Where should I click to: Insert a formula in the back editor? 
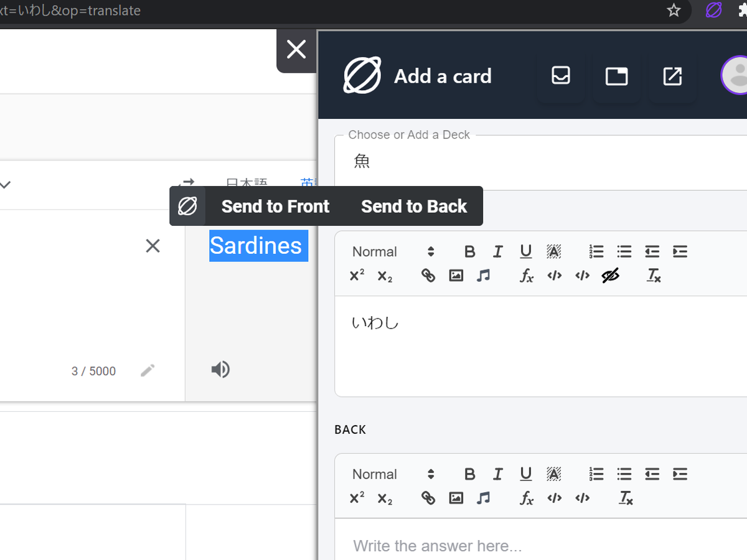coord(527,498)
